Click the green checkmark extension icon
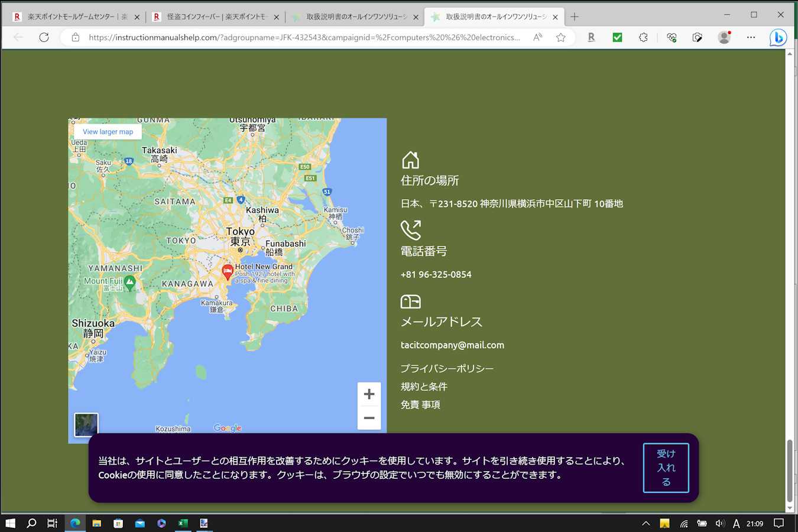 pyautogui.click(x=617, y=37)
